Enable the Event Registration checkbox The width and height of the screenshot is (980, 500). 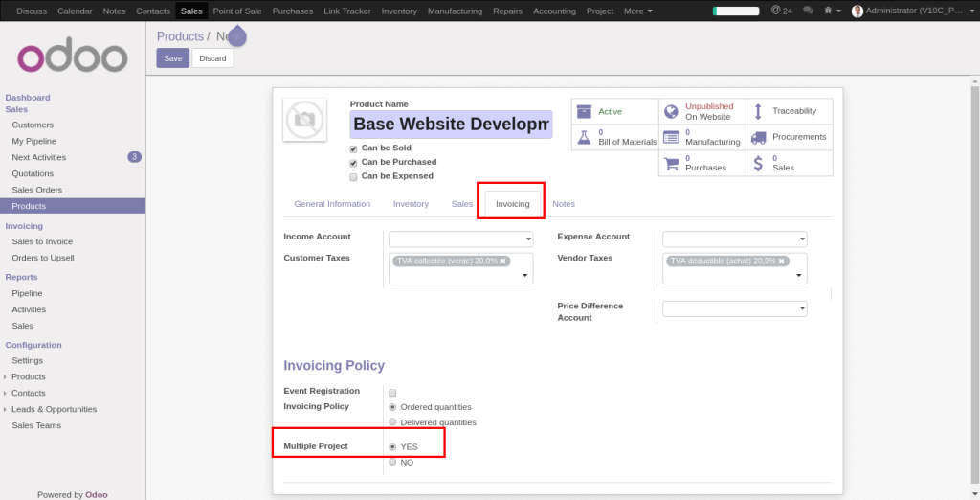pos(392,392)
